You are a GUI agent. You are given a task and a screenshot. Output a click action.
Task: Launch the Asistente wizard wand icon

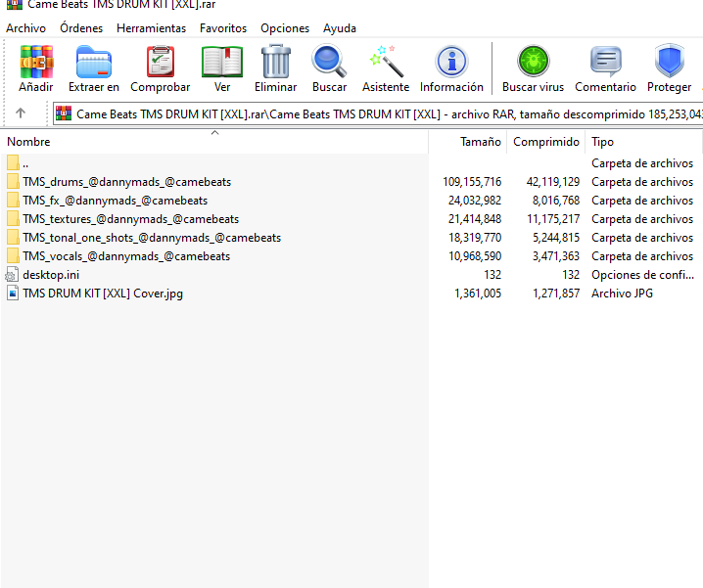[x=386, y=62]
